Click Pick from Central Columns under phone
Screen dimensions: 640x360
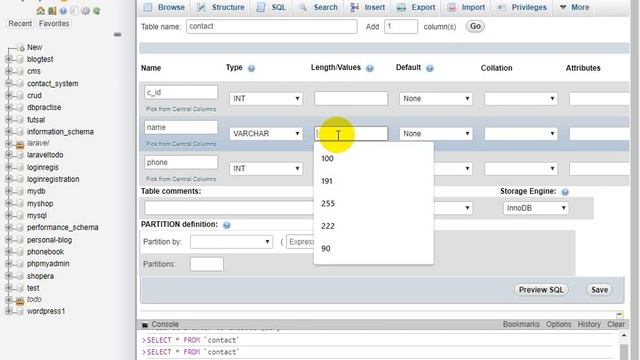(181, 179)
